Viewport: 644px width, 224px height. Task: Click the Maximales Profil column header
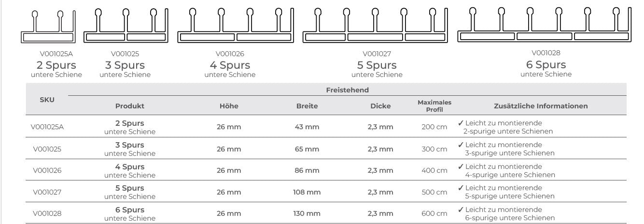point(434,105)
